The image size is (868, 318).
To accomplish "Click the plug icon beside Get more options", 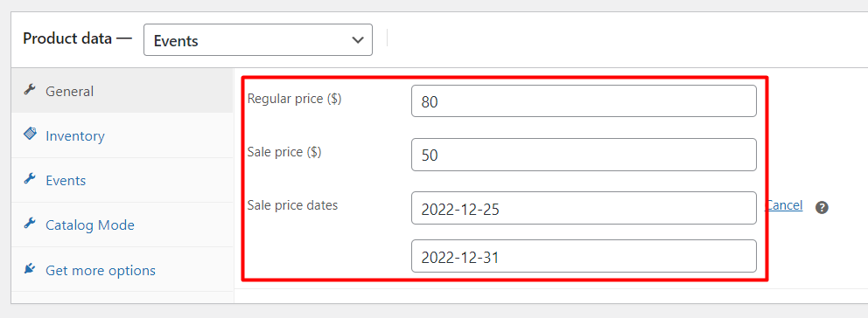I will (x=30, y=269).
